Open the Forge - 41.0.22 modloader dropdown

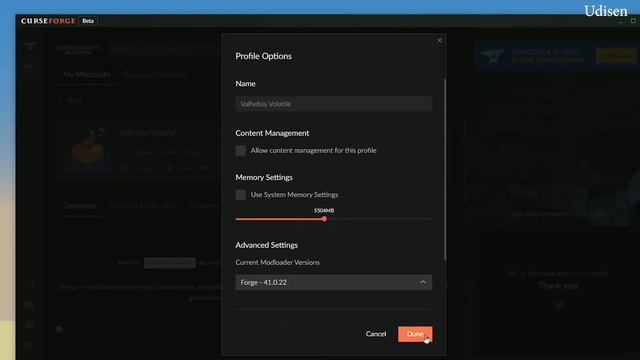(333, 282)
